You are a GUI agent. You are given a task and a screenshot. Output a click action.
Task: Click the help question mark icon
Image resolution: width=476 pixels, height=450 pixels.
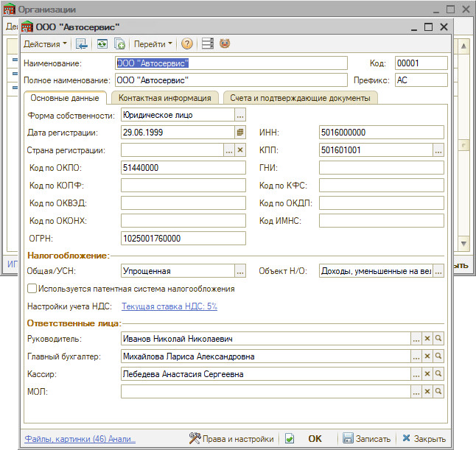pyautogui.click(x=186, y=44)
